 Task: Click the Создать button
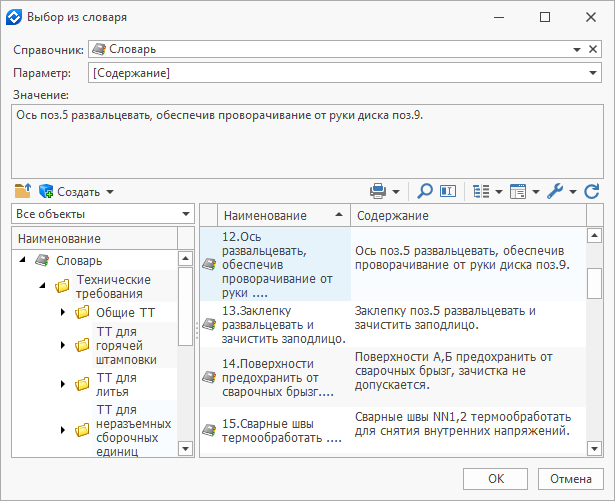(77, 191)
